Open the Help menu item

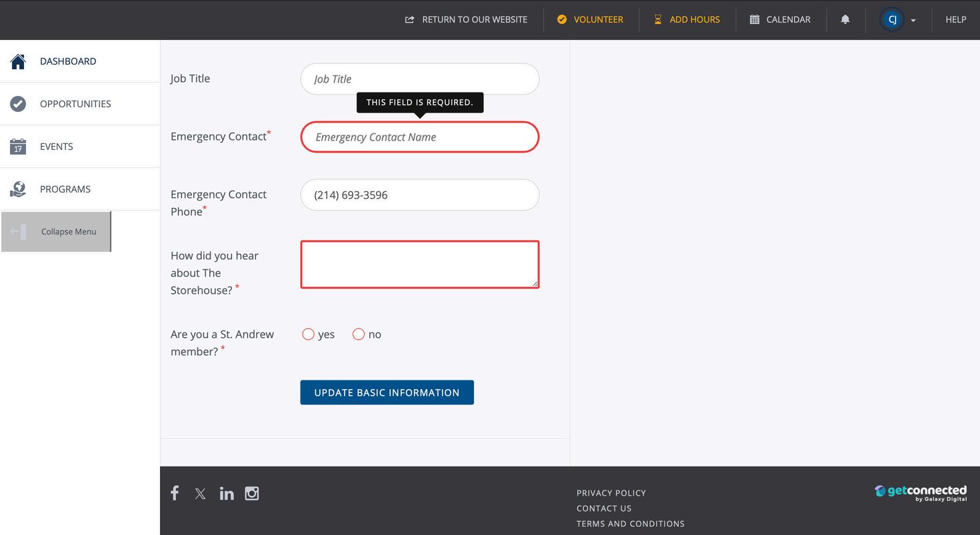[x=956, y=19]
